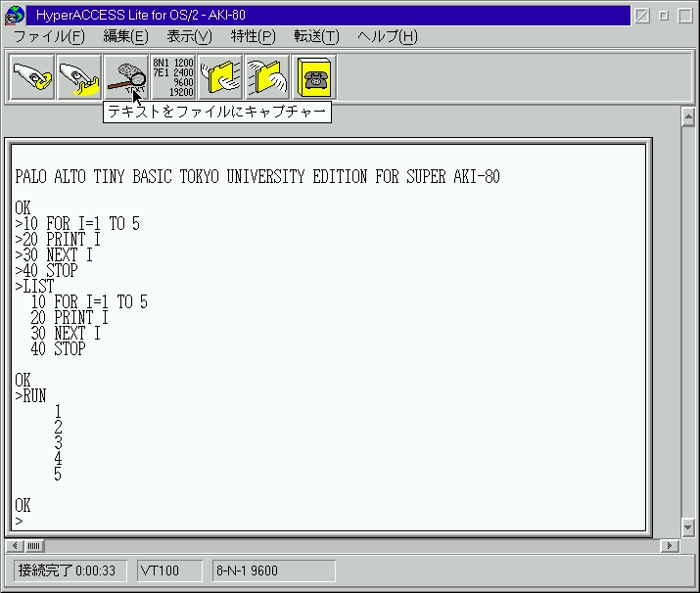The width and height of the screenshot is (700, 593).
Task: Click the HyperACCESS Lite title bar
Action: coord(328,16)
